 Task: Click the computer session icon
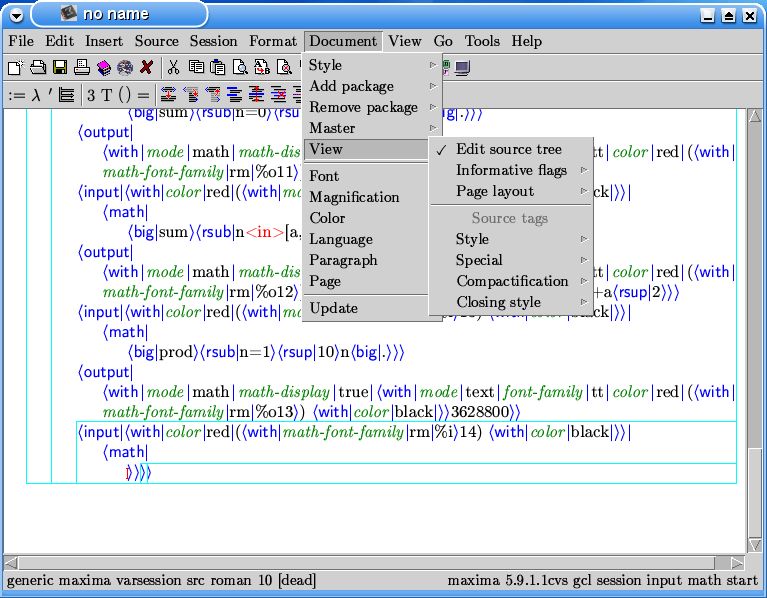click(462, 67)
